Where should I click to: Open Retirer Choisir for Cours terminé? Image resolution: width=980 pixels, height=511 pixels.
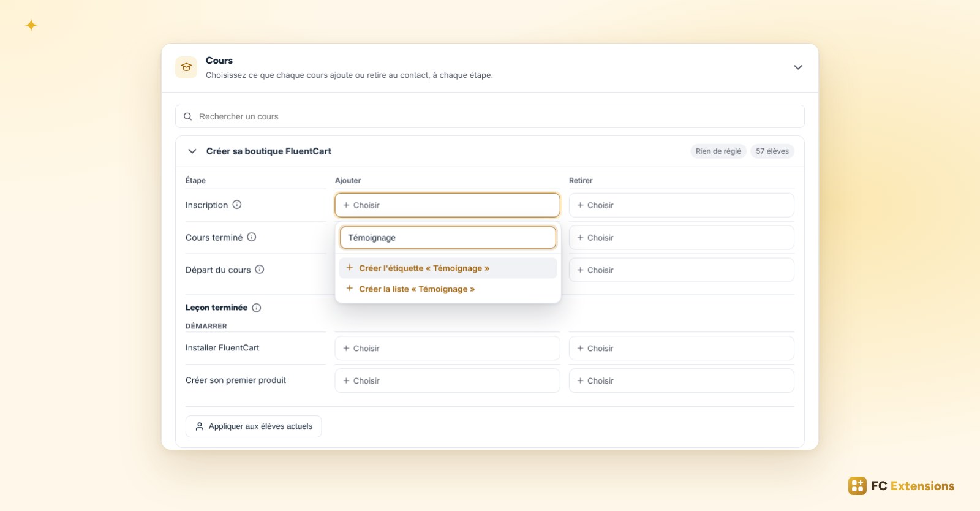(x=681, y=238)
